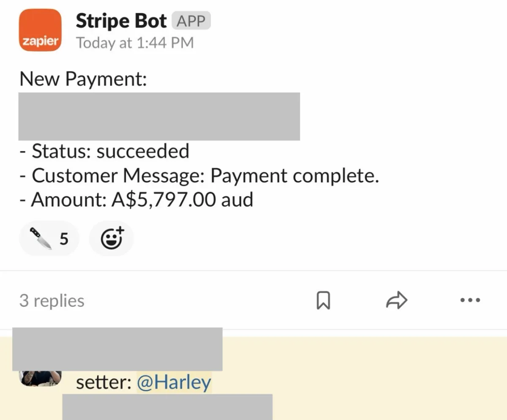
Task: Open the 3 replies thread
Action: [52, 301]
